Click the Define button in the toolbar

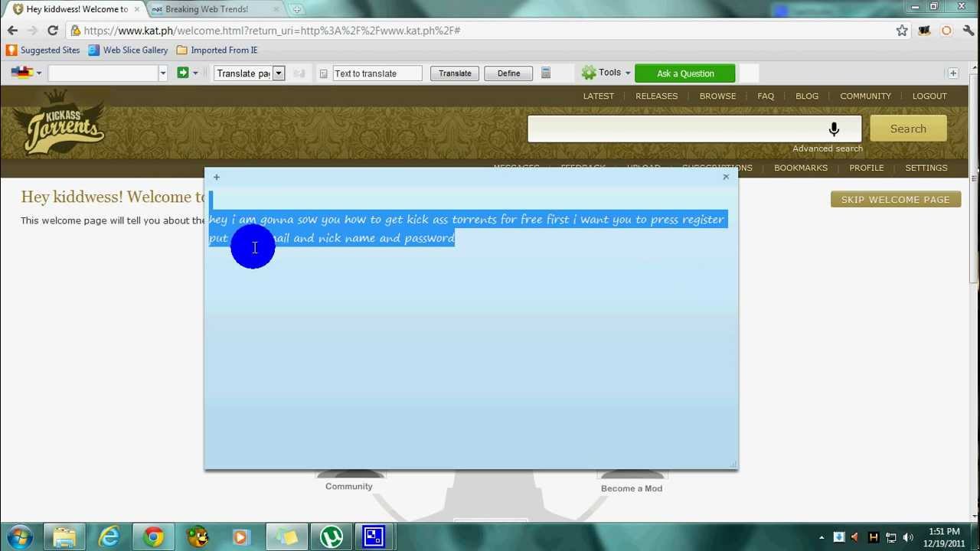(508, 73)
